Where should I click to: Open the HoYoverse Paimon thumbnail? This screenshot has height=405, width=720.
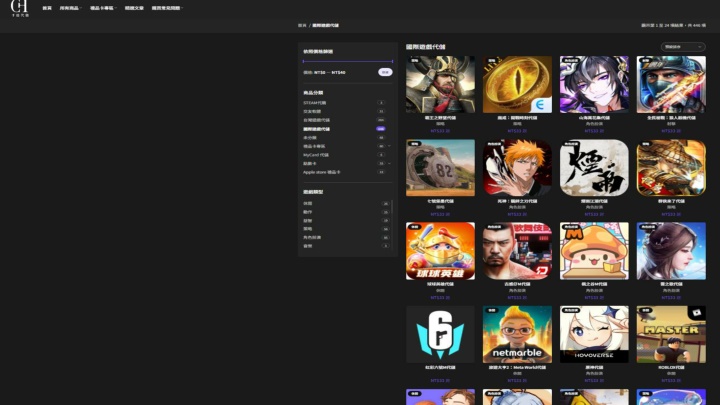tap(594, 334)
